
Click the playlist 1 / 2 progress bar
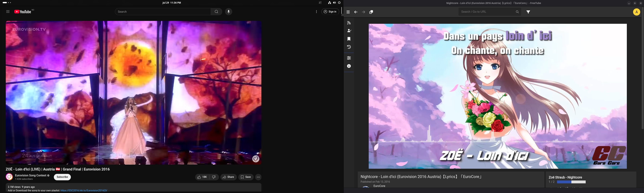click(x=571, y=182)
